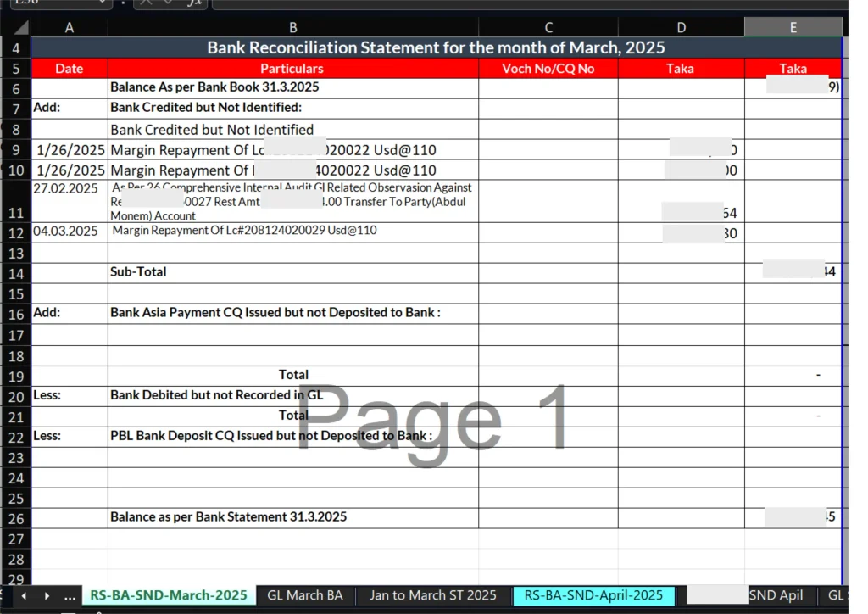Select row 14 by its row number
The width and height of the screenshot is (868, 614).
tap(15, 273)
